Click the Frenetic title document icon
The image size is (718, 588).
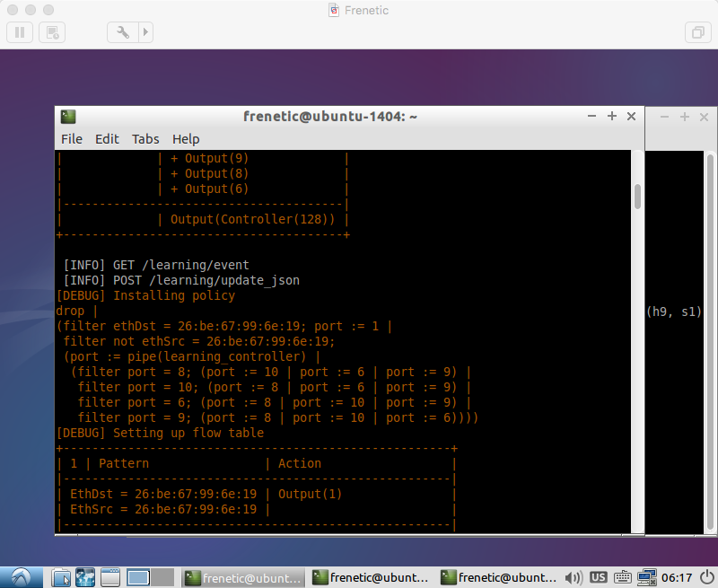tap(334, 10)
